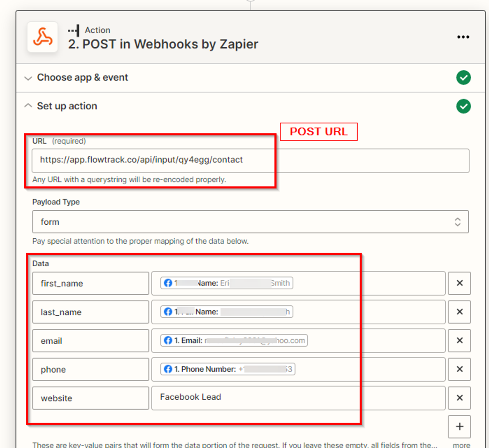The width and height of the screenshot is (489, 448).
Task: Delete the email data row
Action: (x=459, y=340)
